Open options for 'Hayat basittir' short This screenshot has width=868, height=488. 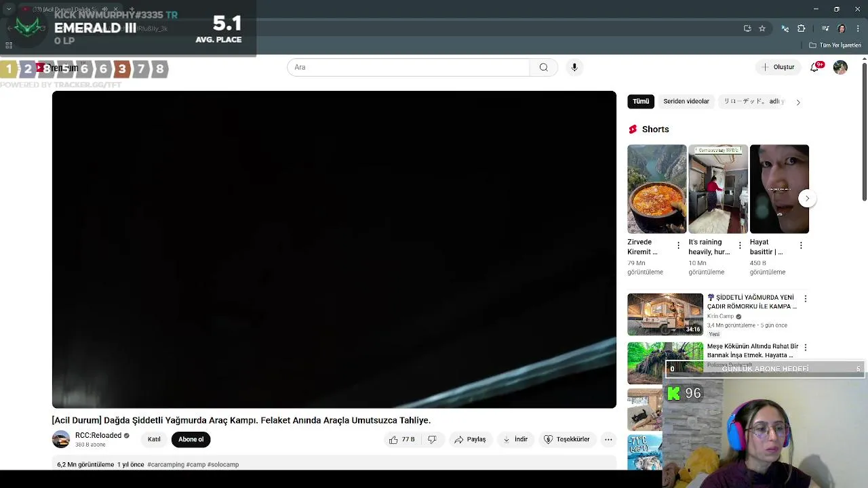coord(801,245)
